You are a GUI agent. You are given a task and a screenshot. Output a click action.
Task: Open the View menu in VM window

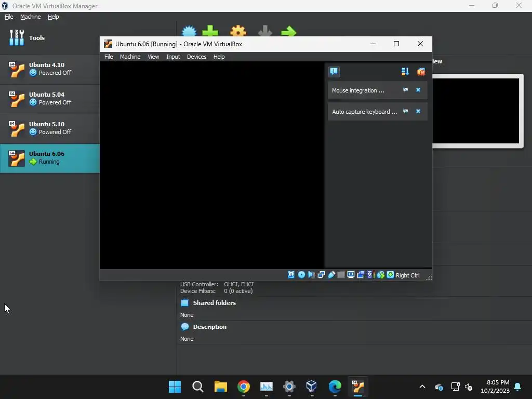click(153, 57)
